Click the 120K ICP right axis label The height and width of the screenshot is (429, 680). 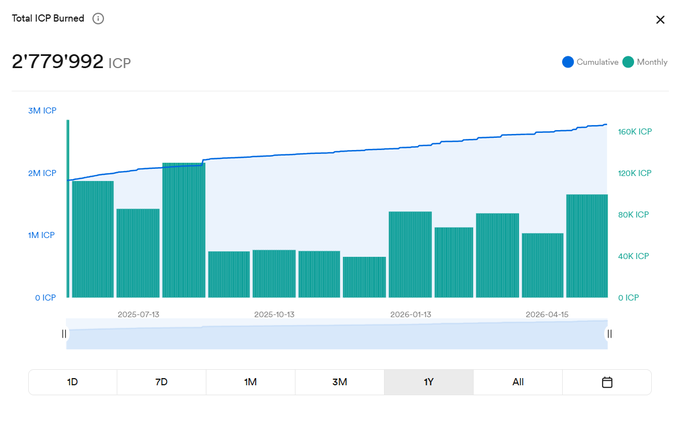point(635,173)
